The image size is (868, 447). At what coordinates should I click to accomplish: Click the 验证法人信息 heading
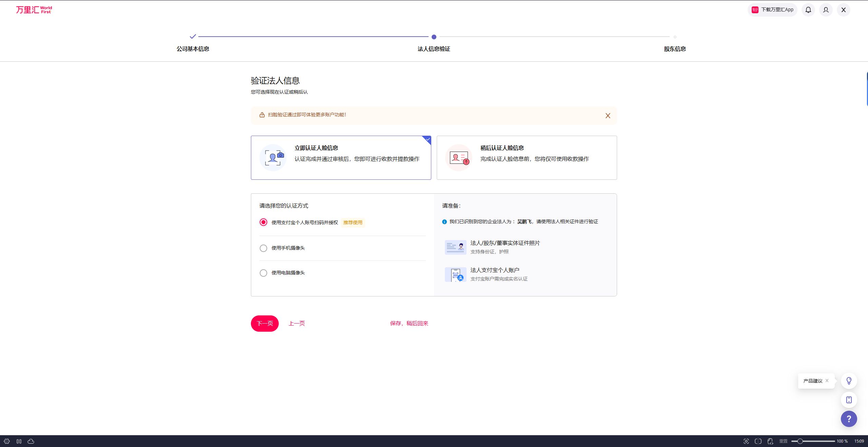tap(275, 81)
